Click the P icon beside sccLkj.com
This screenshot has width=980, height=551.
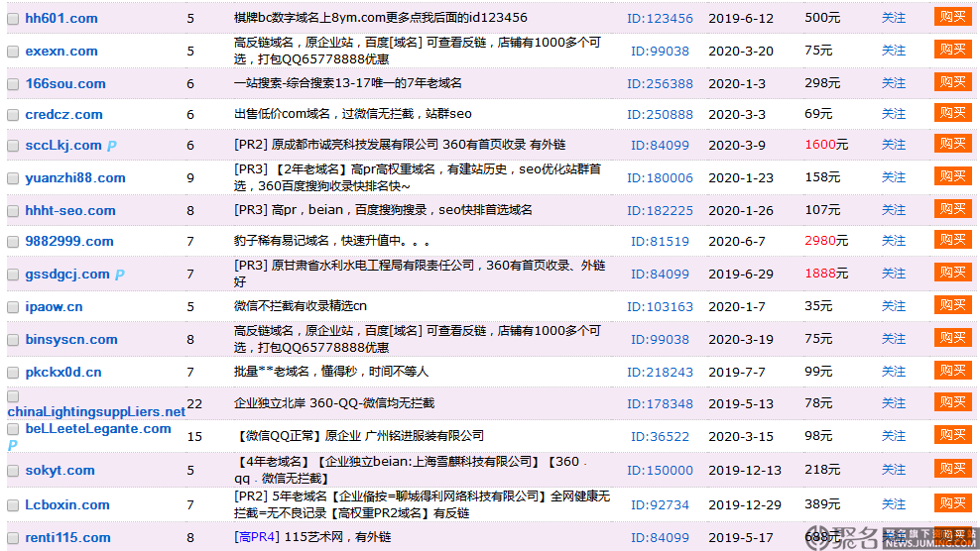coord(112,146)
